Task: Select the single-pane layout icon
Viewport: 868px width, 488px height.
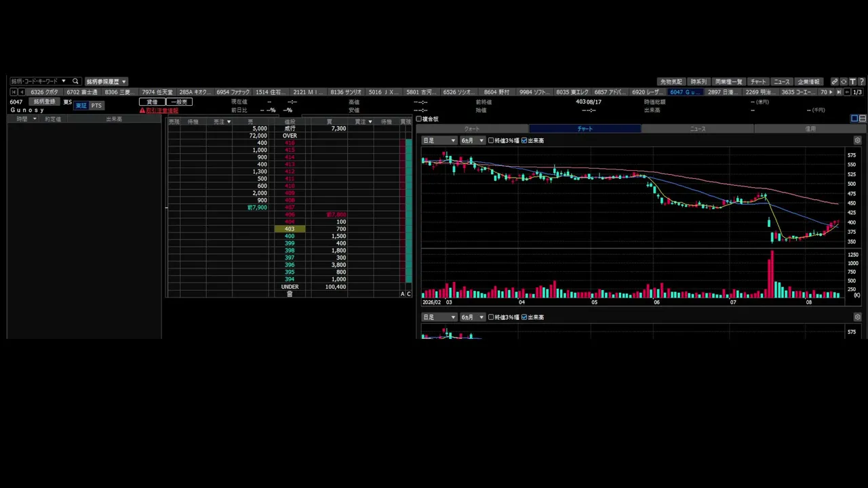Action: click(854, 119)
